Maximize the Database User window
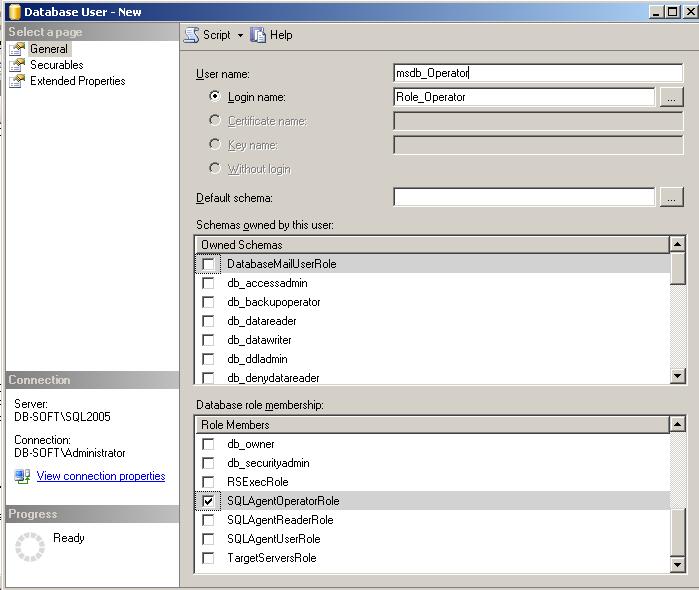This screenshot has width=699, height=590. point(672,12)
